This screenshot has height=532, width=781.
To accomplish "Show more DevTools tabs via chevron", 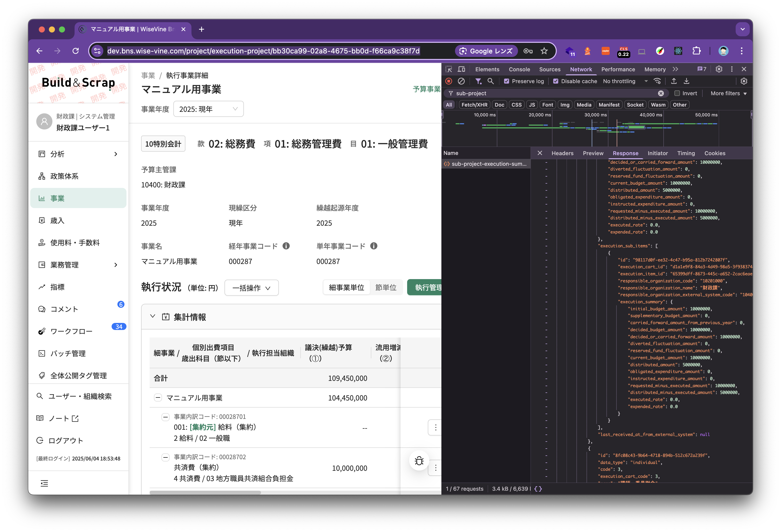I will pyautogui.click(x=675, y=69).
